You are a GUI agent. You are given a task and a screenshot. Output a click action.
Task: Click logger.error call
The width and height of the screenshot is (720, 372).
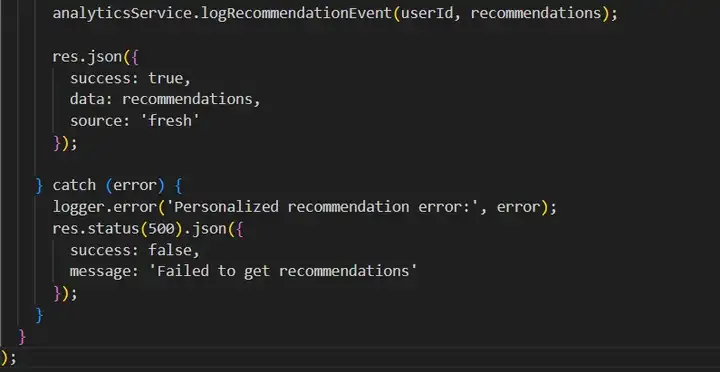coord(104,207)
